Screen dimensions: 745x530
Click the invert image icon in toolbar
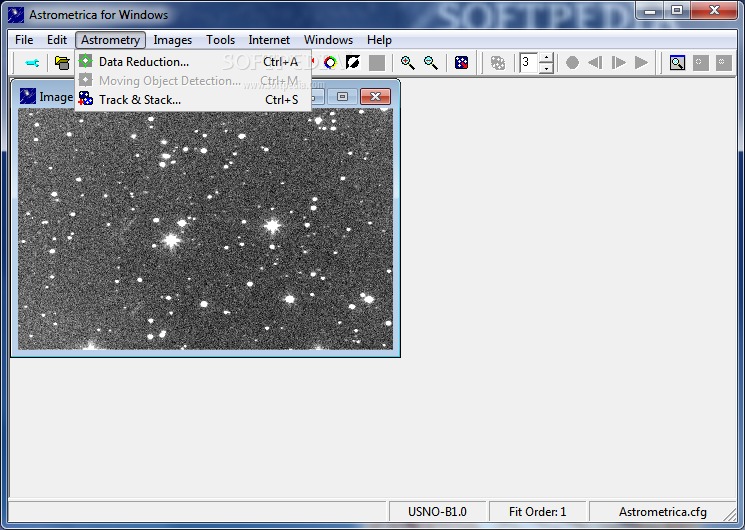tap(353, 63)
